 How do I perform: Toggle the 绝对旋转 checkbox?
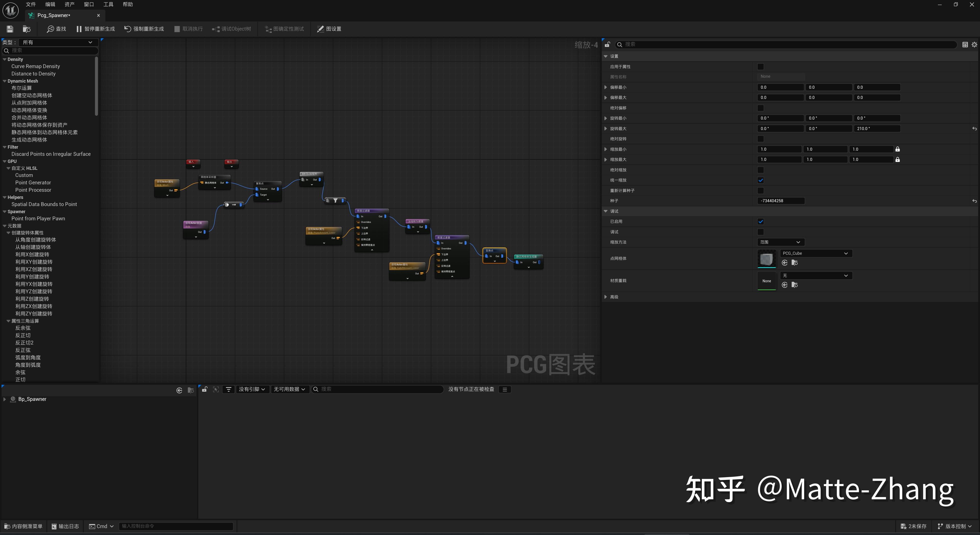[x=761, y=139]
